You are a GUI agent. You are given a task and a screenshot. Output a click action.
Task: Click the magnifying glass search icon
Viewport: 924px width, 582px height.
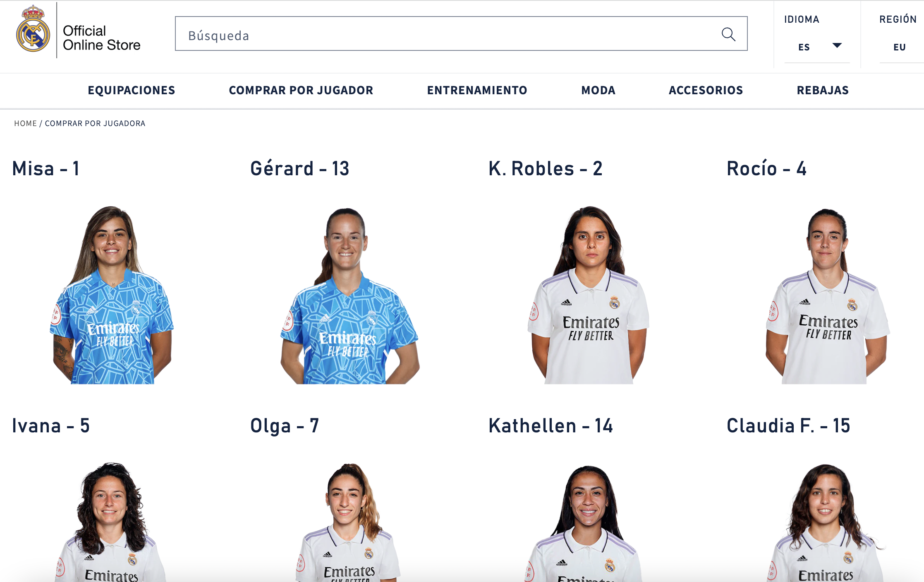(728, 34)
